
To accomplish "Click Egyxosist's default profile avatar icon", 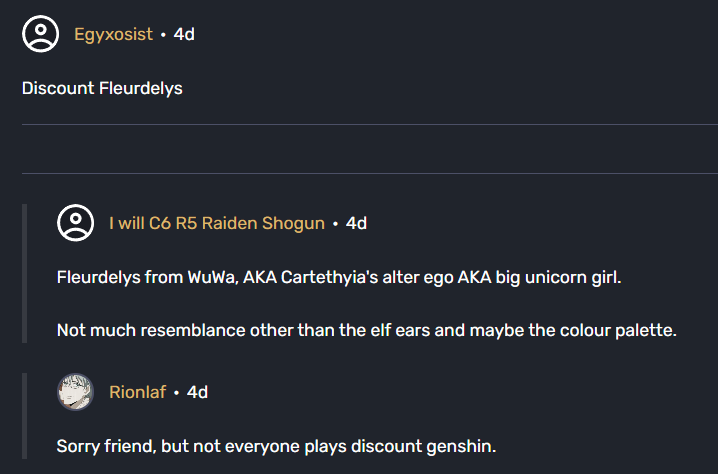I will [41, 34].
